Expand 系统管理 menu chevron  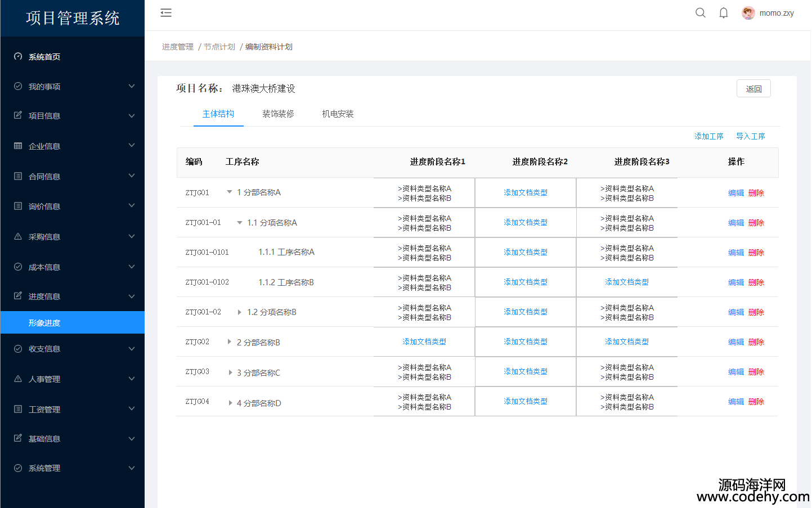tap(132, 468)
